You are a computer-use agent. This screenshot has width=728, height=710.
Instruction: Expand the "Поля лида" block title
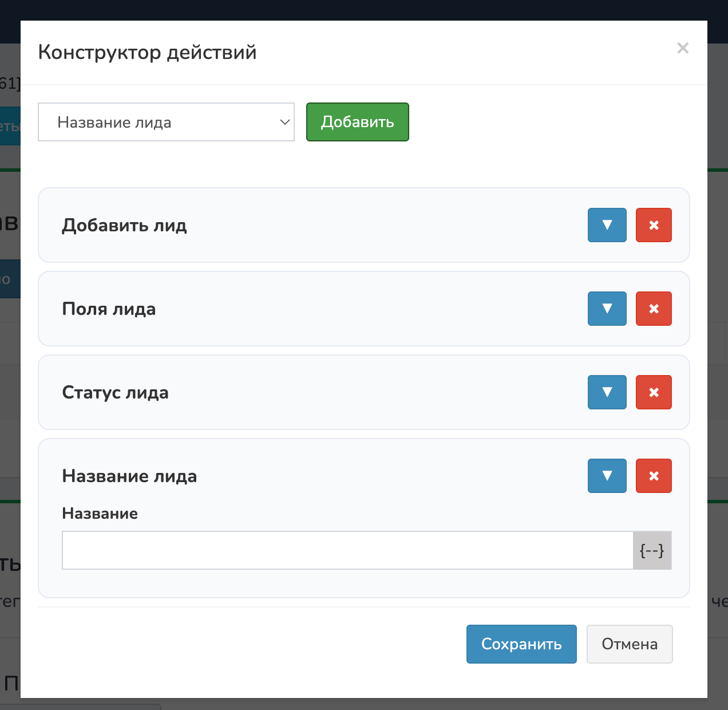click(109, 309)
